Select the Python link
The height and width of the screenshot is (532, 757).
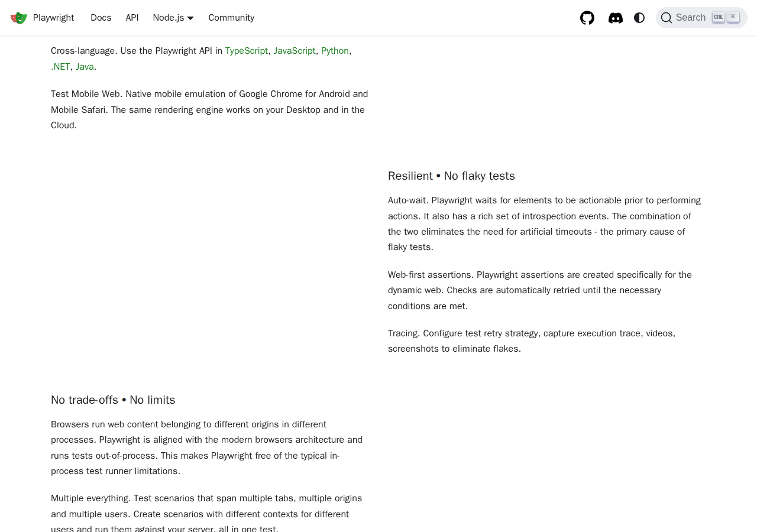[335, 51]
